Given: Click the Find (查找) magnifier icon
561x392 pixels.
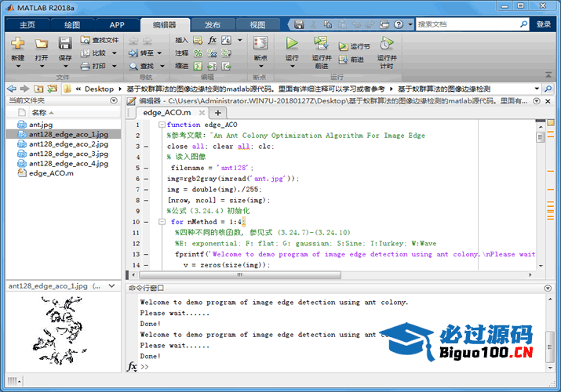Looking at the screenshot, I should pos(133,66).
